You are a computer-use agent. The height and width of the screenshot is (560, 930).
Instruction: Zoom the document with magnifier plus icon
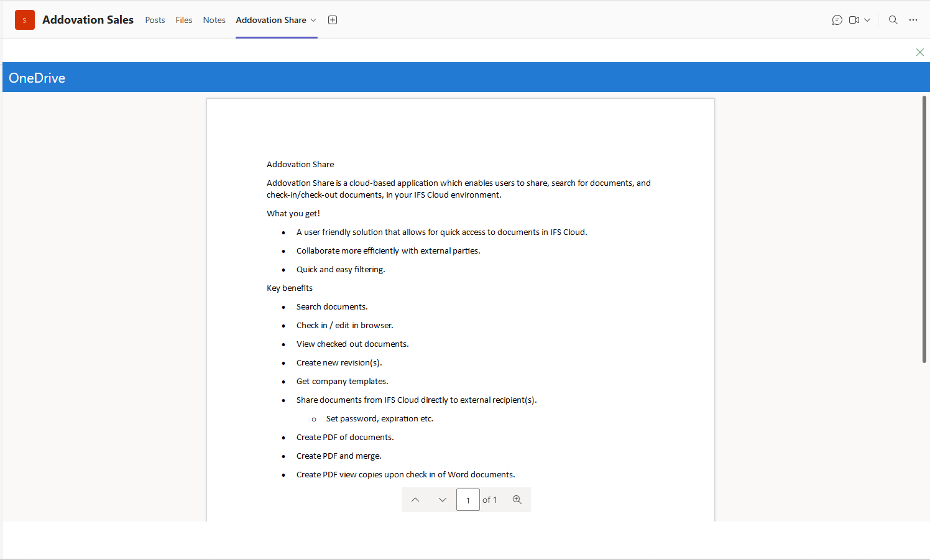click(x=517, y=500)
